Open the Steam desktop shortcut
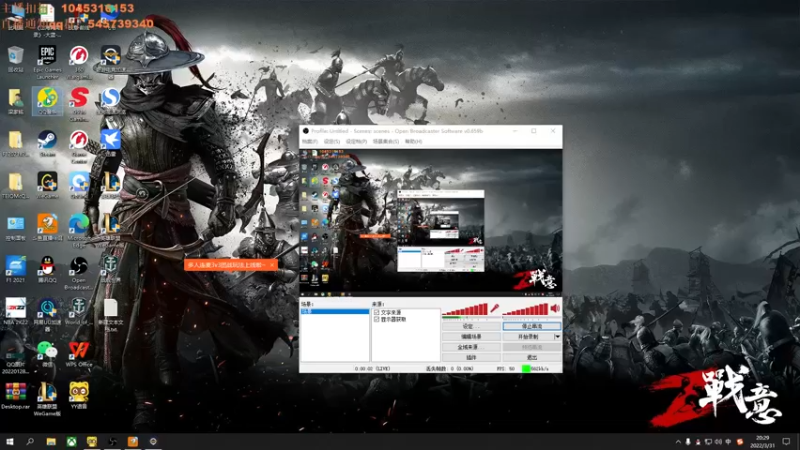Viewport: 800px width, 450px height. [47, 142]
